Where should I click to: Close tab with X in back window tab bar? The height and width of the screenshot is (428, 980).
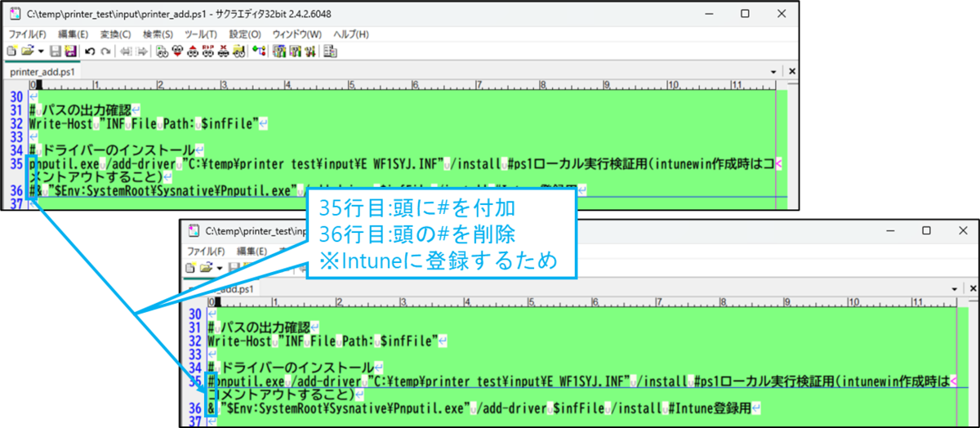[791, 72]
